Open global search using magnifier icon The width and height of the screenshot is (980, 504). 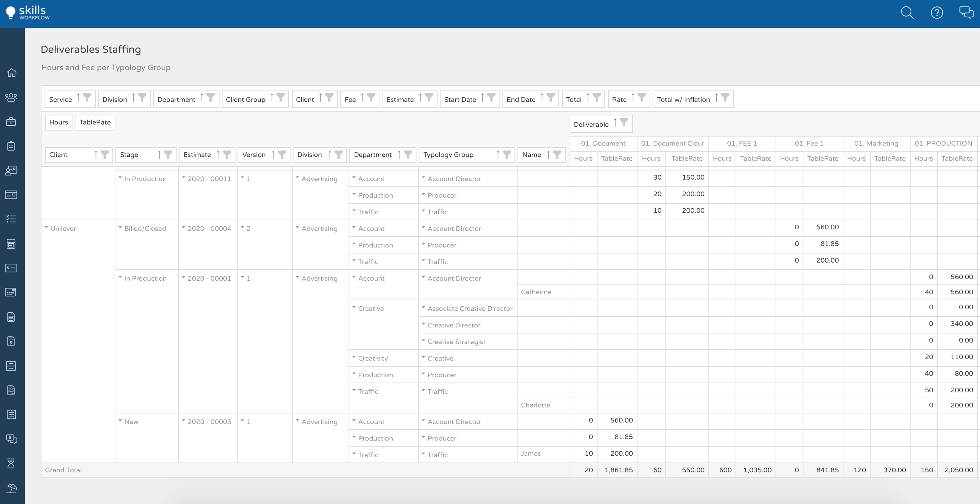[907, 12]
